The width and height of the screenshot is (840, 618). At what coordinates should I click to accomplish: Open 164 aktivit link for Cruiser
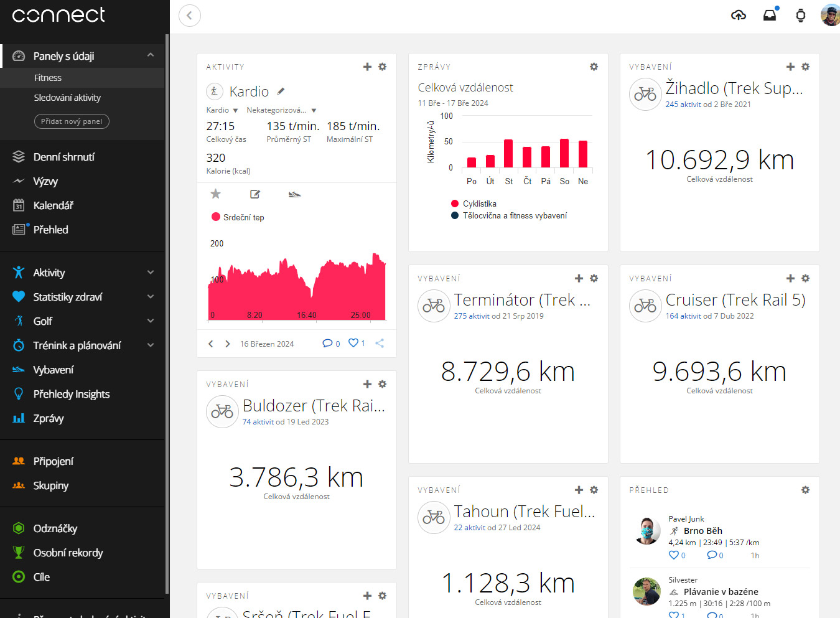click(x=683, y=316)
